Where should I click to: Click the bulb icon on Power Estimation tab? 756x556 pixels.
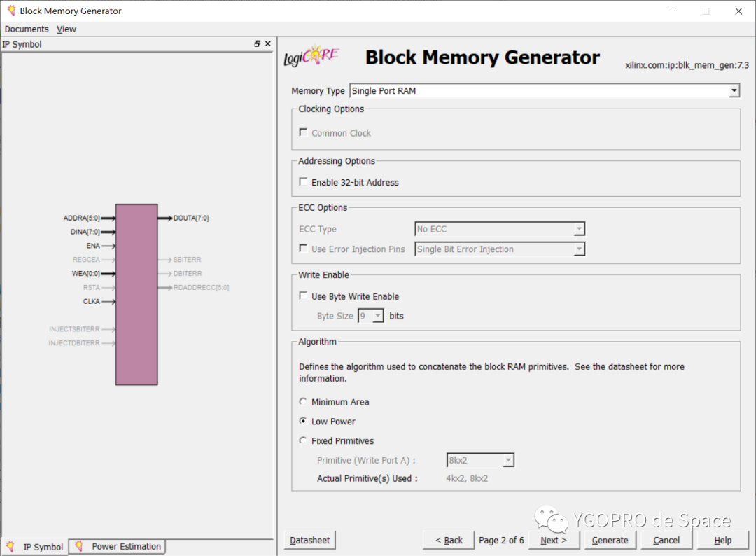[79, 546]
